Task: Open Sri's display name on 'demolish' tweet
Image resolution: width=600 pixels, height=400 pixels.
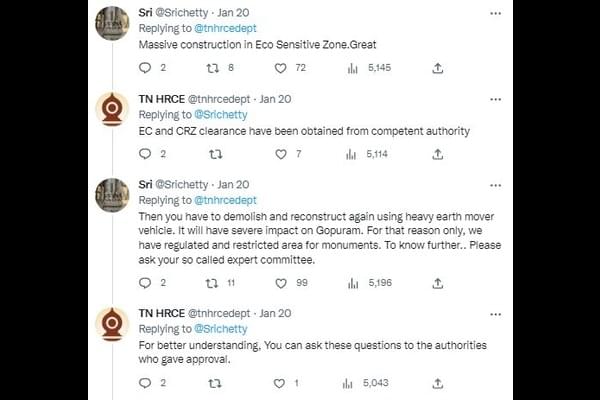Action: click(x=146, y=185)
